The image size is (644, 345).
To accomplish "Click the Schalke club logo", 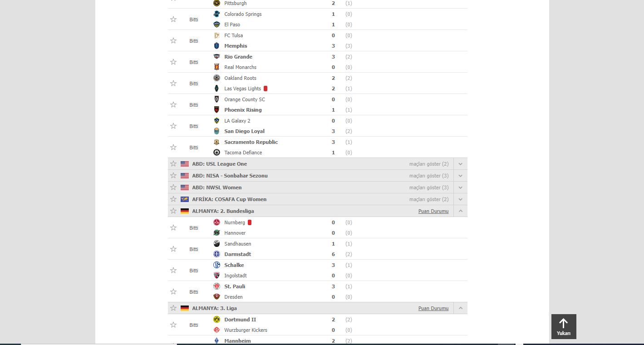I will (216, 265).
